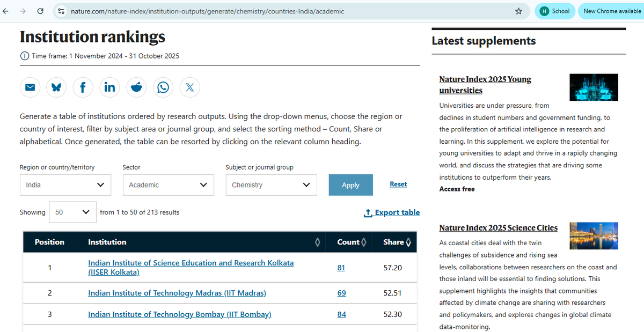This screenshot has height=332, width=644.
Task: Open Nature Index 2025 Science Cities link
Action: coord(499,228)
